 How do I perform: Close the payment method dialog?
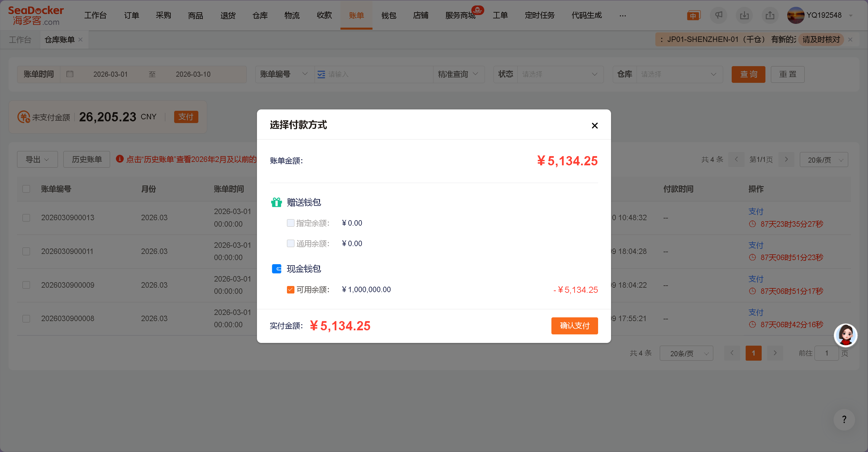pos(595,125)
